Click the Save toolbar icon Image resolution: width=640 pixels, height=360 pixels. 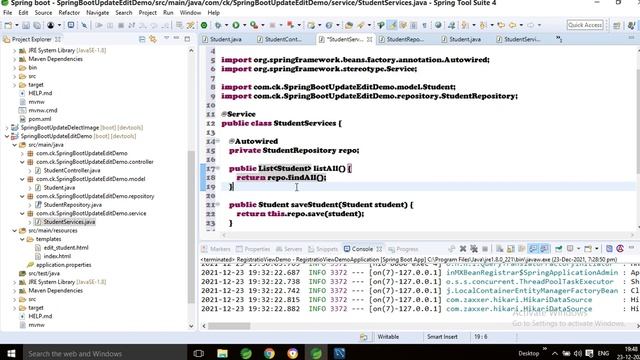tap(26, 25)
